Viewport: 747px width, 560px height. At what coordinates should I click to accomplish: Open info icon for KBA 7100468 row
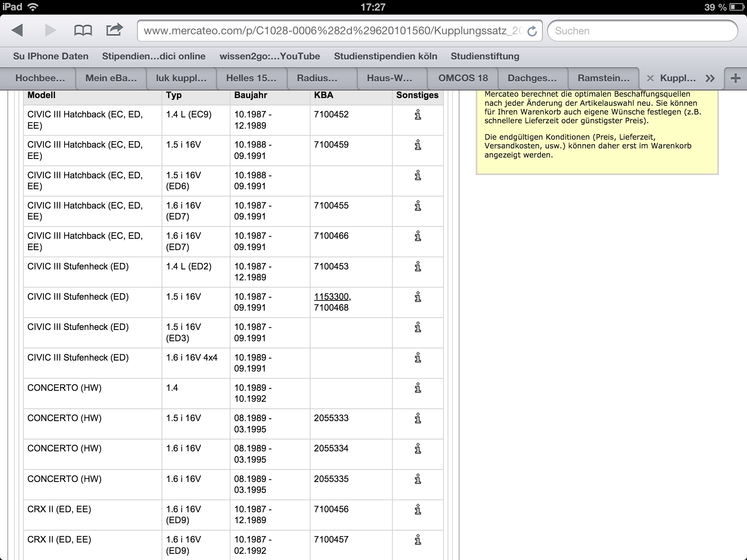[418, 297]
